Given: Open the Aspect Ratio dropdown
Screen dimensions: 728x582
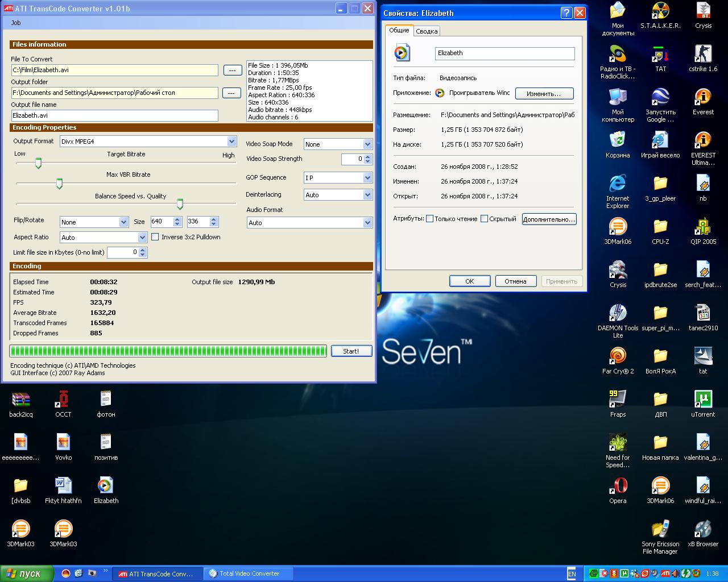Looking at the screenshot, I should coord(142,238).
